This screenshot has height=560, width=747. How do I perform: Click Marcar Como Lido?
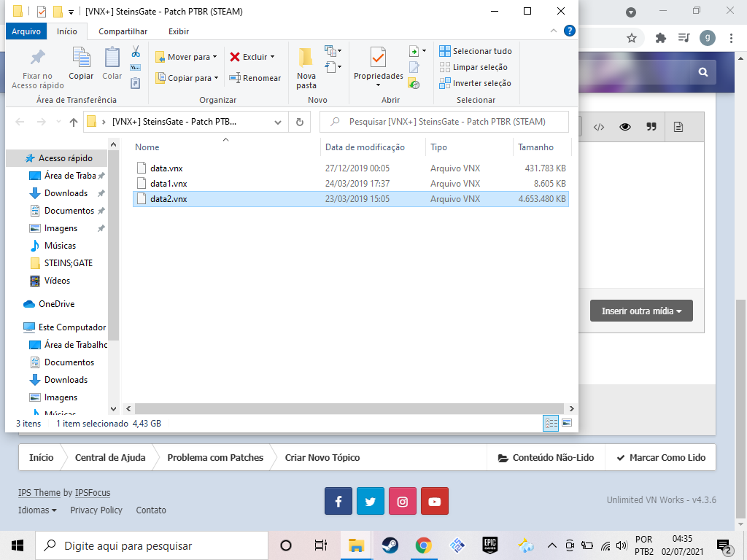[x=661, y=458]
